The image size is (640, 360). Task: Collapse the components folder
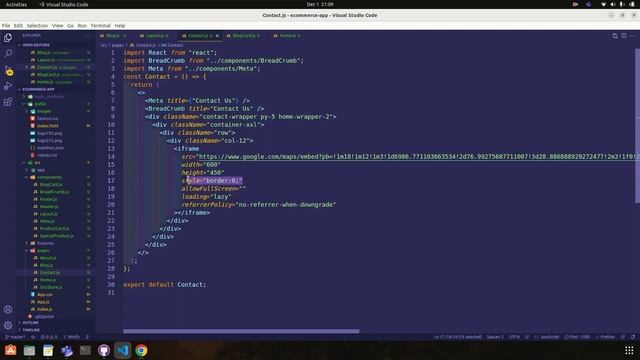click(49, 178)
